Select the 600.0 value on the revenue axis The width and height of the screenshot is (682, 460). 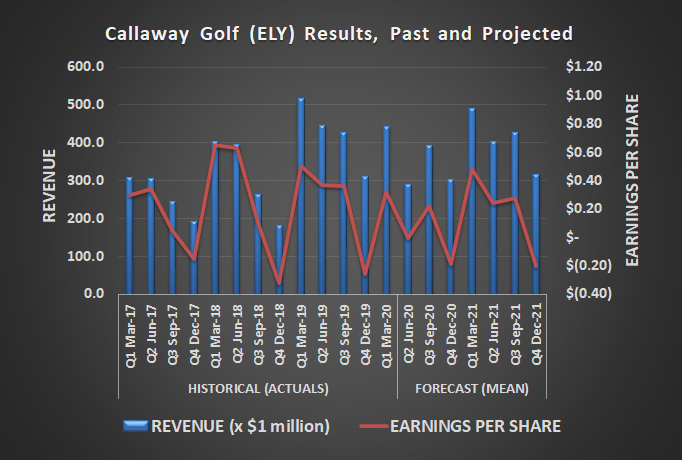pos(90,67)
